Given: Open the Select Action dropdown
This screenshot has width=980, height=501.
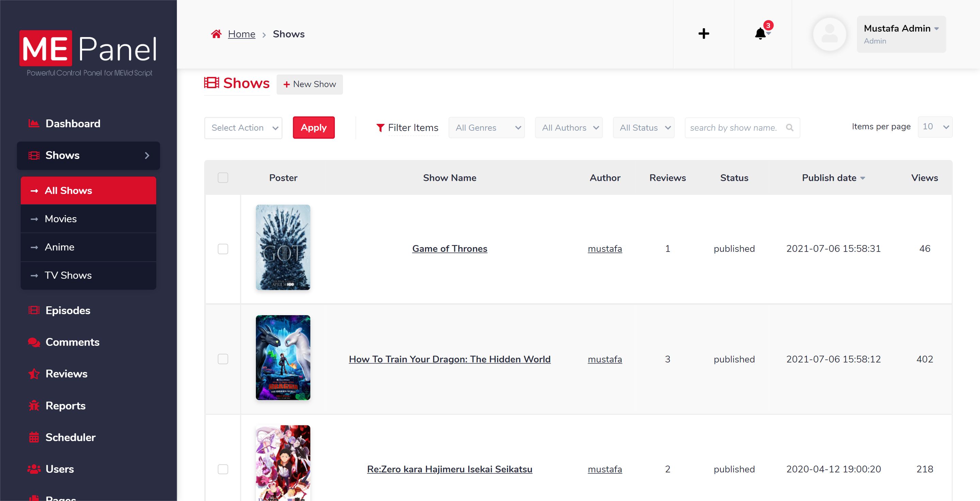Looking at the screenshot, I should click(x=244, y=128).
